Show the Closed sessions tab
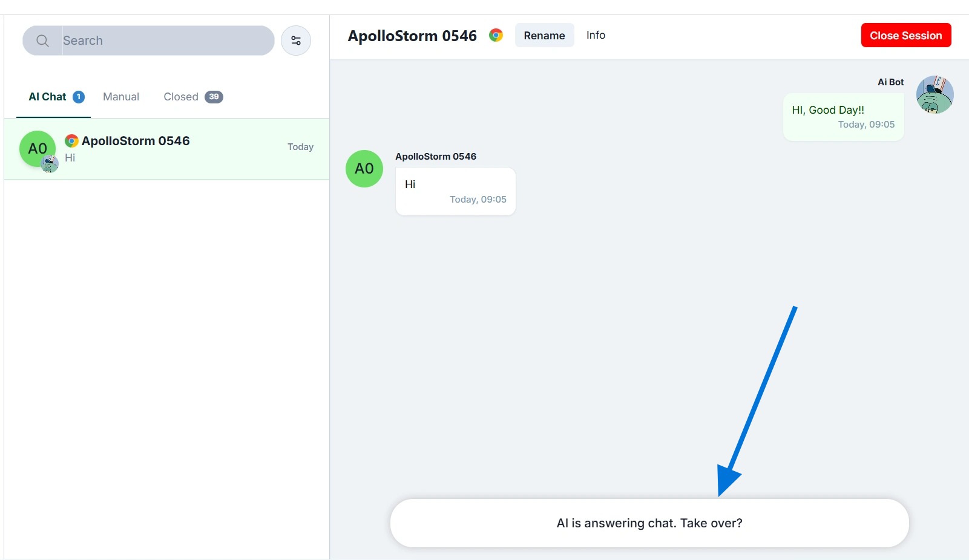 (181, 97)
